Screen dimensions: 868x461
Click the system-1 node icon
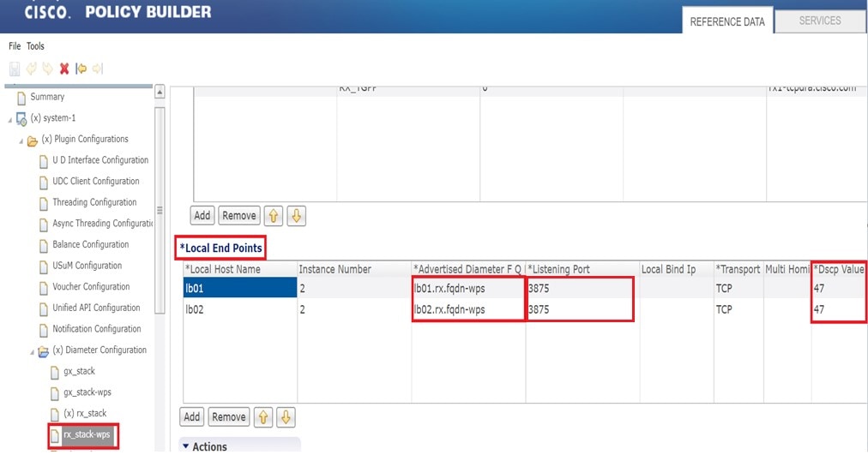coord(21,119)
